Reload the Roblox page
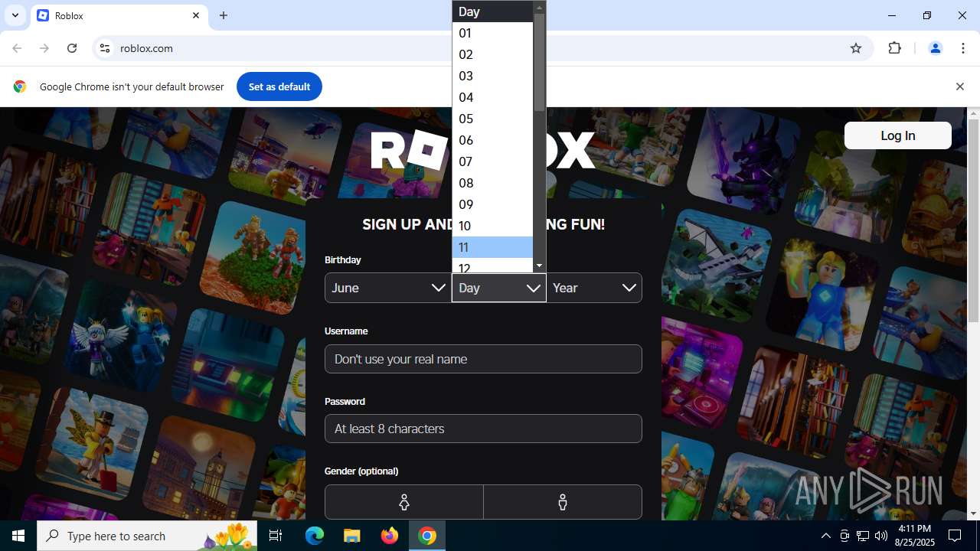The width and height of the screenshot is (980, 551). tap(72, 48)
